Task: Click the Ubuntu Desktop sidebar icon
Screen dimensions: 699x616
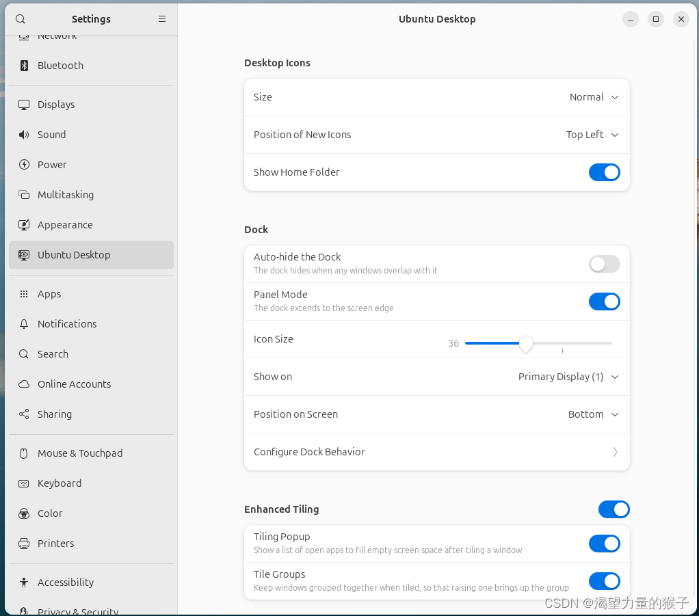Action: [x=24, y=255]
